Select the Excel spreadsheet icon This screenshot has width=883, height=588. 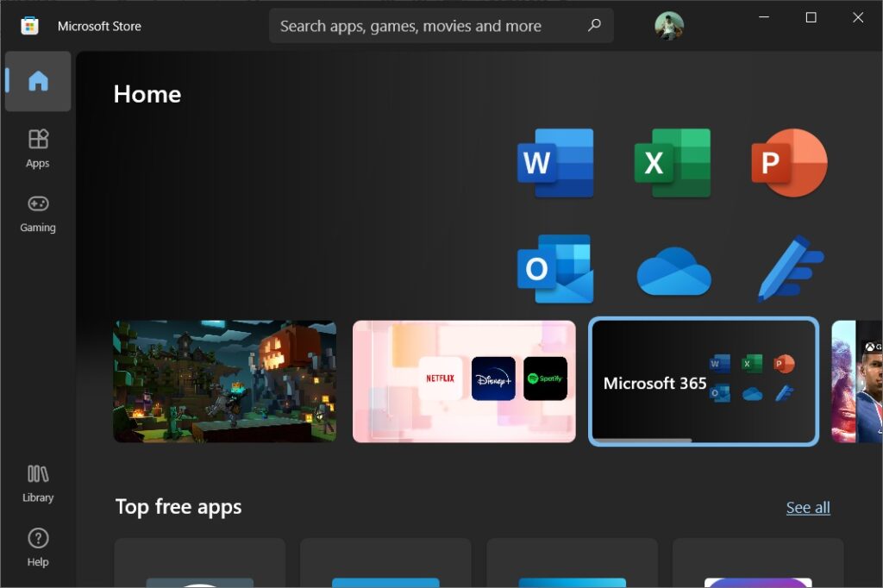click(x=673, y=164)
